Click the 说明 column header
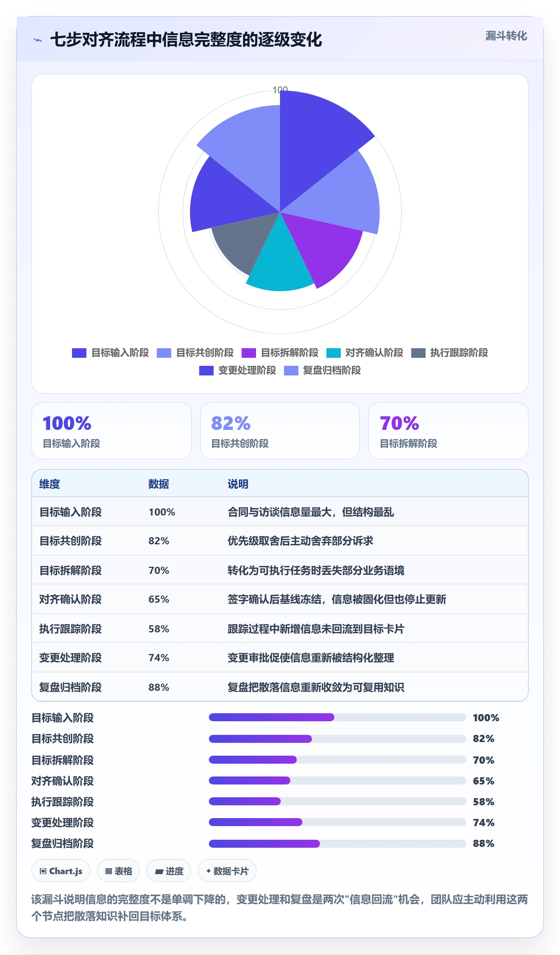This screenshot has height=955, width=560. coord(238,484)
